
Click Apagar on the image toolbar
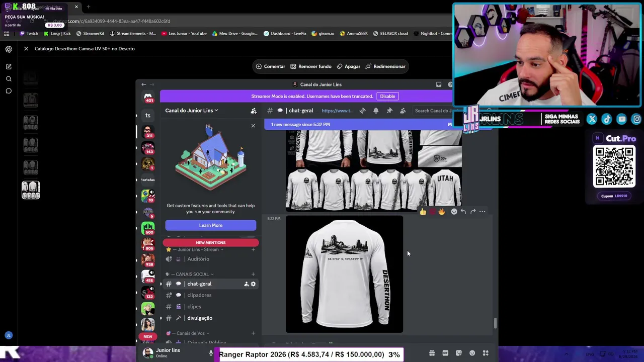pos(348,66)
